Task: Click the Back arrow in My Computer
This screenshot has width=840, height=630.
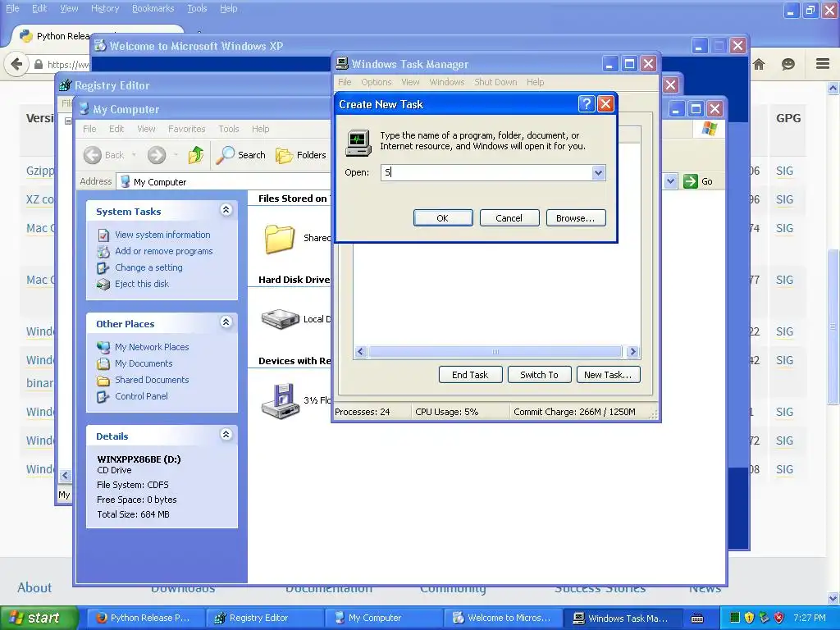Action: click(x=92, y=155)
